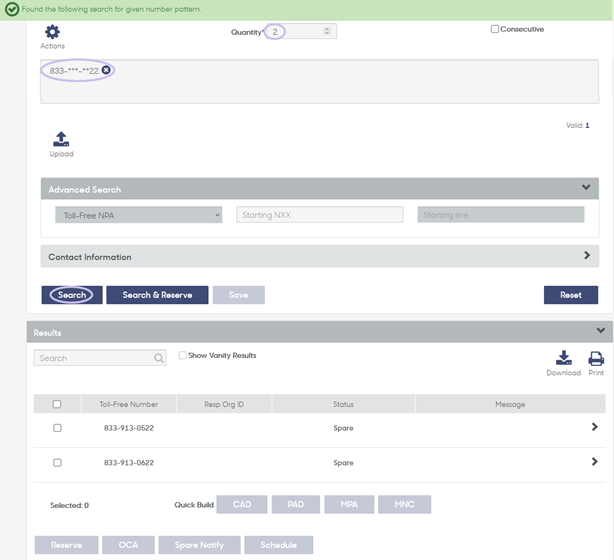Open the Toll-Free NPA dropdown
Screen dimensions: 614x560
[139, 215]
